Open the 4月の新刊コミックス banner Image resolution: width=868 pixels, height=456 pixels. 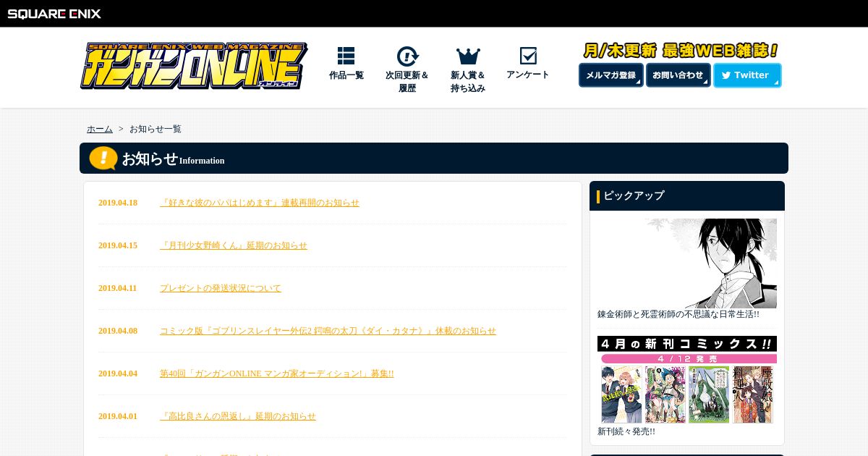(x=687, y=380)
